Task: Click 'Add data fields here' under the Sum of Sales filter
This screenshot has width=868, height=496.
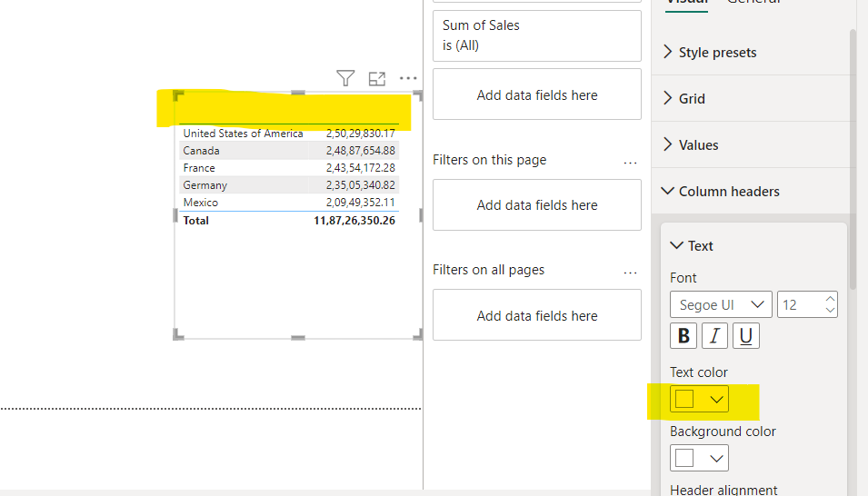Action: (x=537, y=94)
